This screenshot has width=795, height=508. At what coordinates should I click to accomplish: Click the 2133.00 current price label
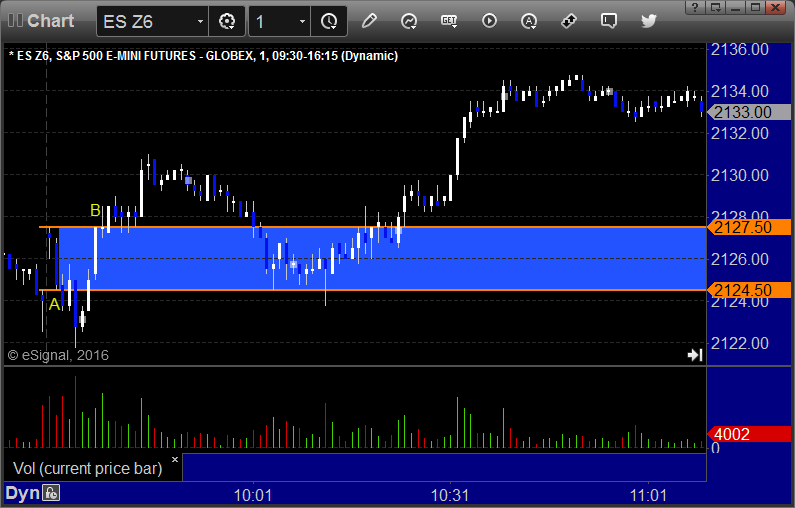[749, 112]
